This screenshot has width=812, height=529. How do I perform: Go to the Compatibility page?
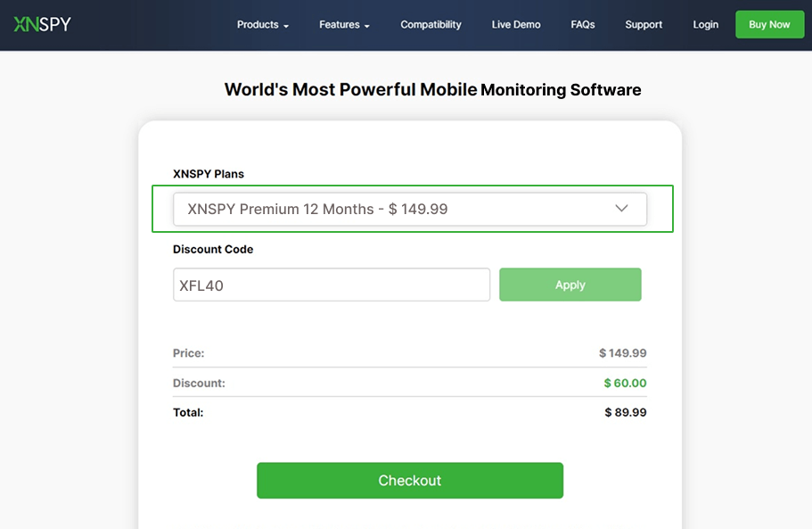pyautogui.click(x=431, y=25)
